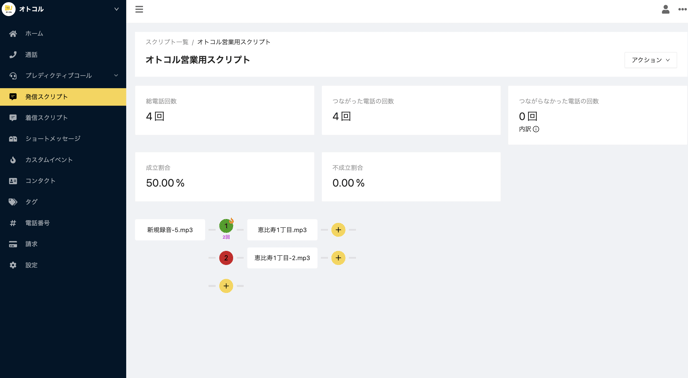Click the 請求 credit card icon
The image size is (688, 378).
tap(13, 244)
